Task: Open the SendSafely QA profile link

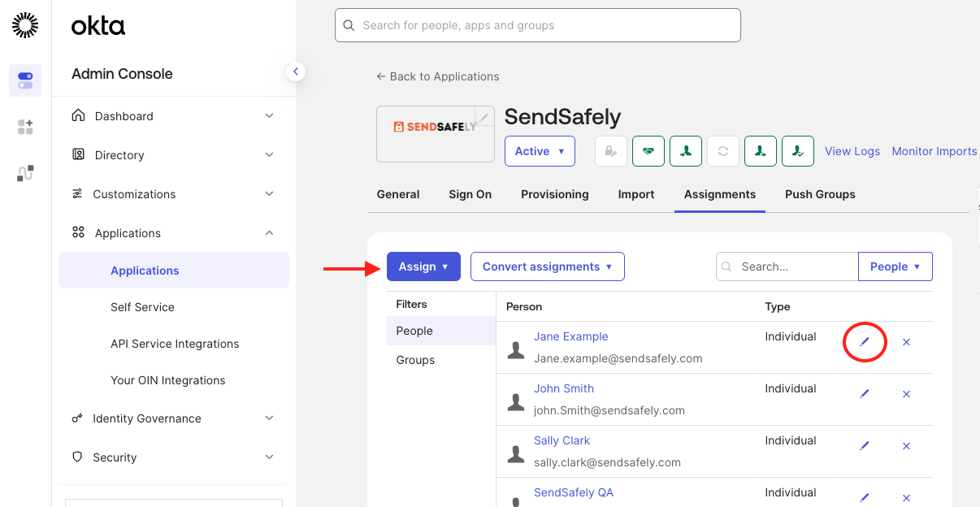Action: pyautogui.click(x=574, y=492)
